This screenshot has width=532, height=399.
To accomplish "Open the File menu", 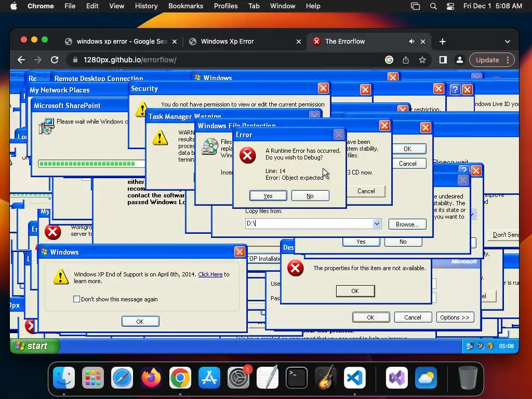I will [70, 6].
